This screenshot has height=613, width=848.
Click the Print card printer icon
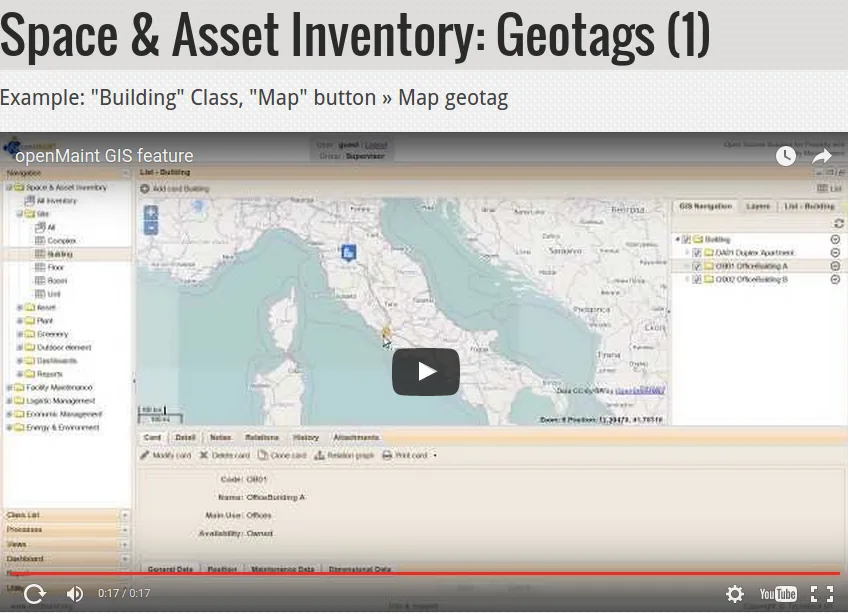pyautogui.click(x=387, y=455)
